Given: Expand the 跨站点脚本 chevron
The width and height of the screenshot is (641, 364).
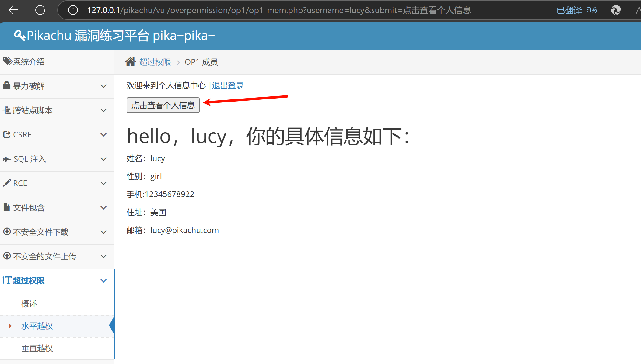Looking at the screenshot, I should click(103, 110).
